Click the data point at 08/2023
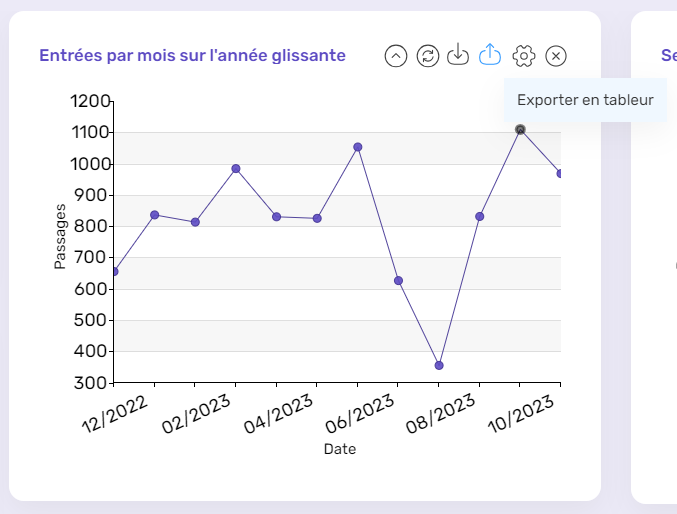 480,217
